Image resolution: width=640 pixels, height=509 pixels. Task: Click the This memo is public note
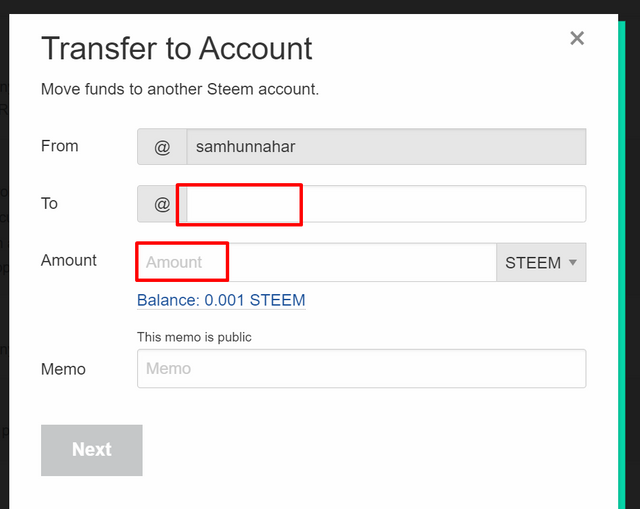click(x=194, y=337)
